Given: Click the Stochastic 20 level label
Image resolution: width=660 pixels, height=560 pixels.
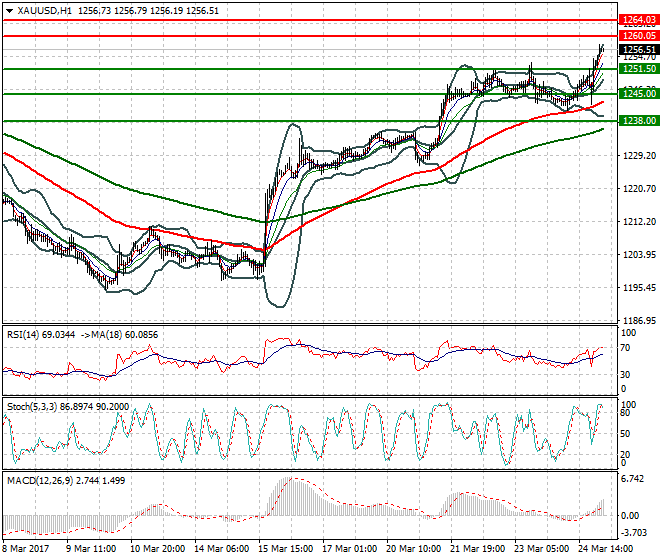Looking at the screenshot, I should (625, 454).
